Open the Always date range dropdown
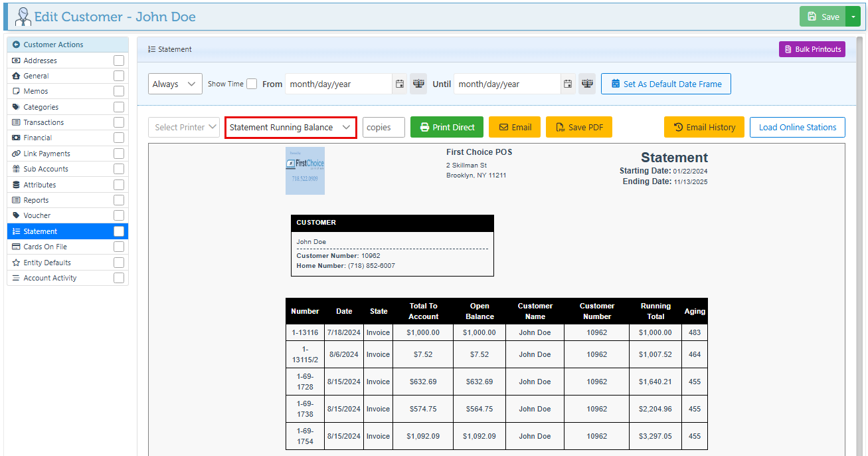Image resolution: width=868 pixels, height=456 pixels. (175, 84)
